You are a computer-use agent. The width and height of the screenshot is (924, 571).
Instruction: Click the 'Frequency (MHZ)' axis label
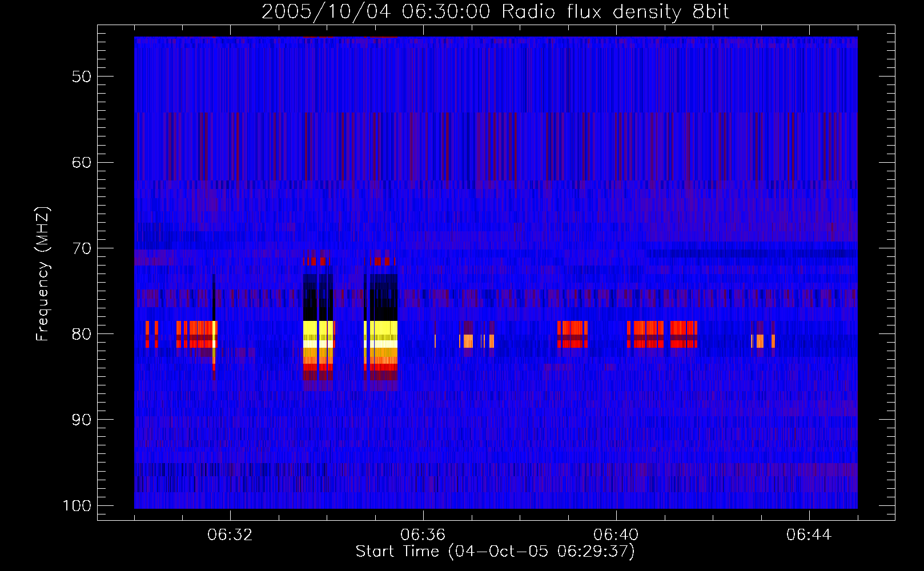coord(43,274)
